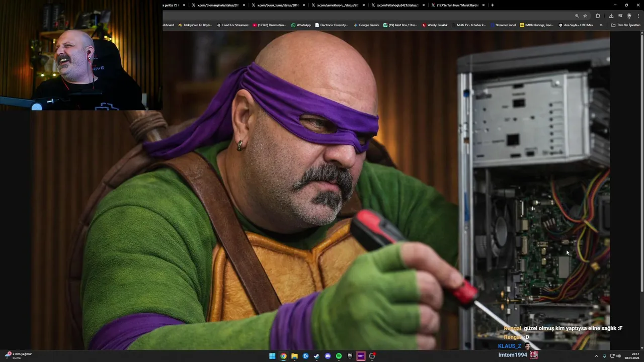The width and height of the screenshot is (644, 362).
Task: Open the Google Gemini bookmark
Action: click(366, 25)
